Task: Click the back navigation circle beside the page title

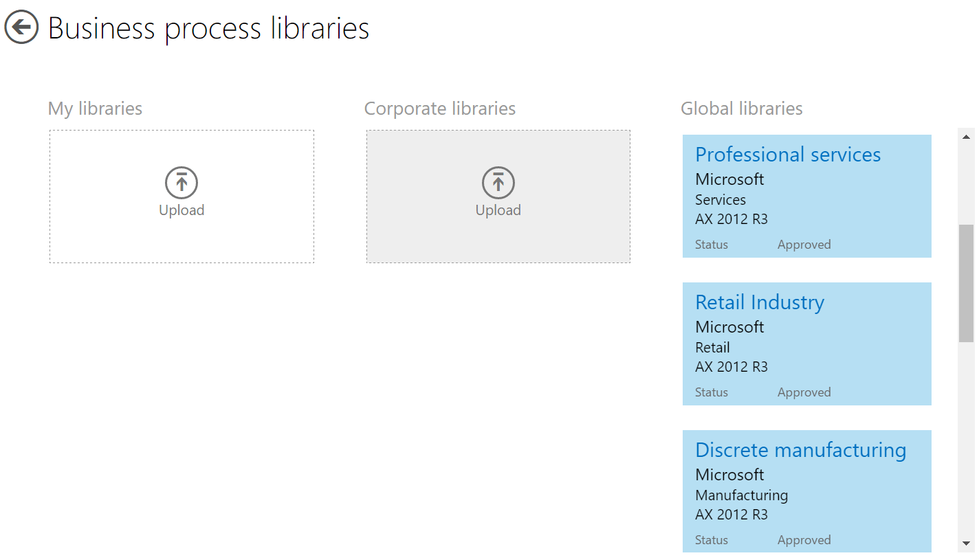Action: click(x=21, y=27)
